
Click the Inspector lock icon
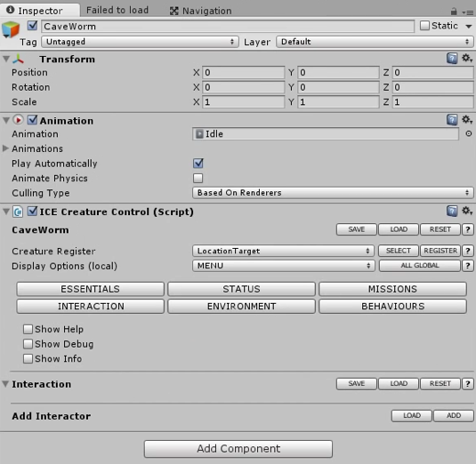[x=454, y=12]
